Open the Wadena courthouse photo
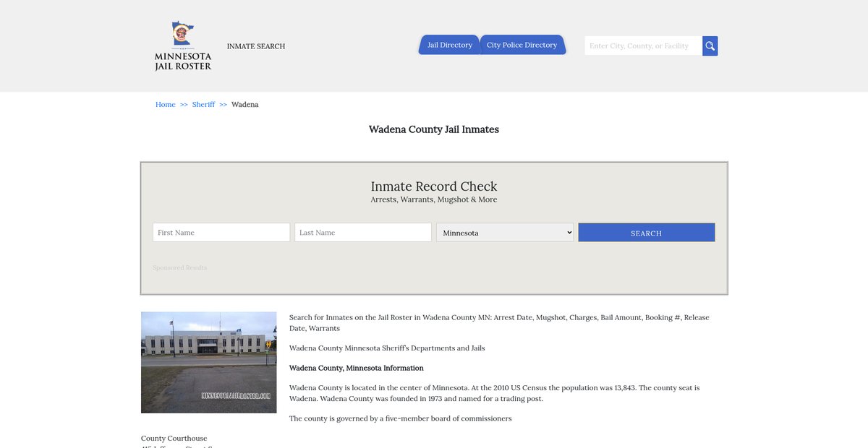Image resolution: width=868 pixels, height=448 pixels. coord(208,362)
